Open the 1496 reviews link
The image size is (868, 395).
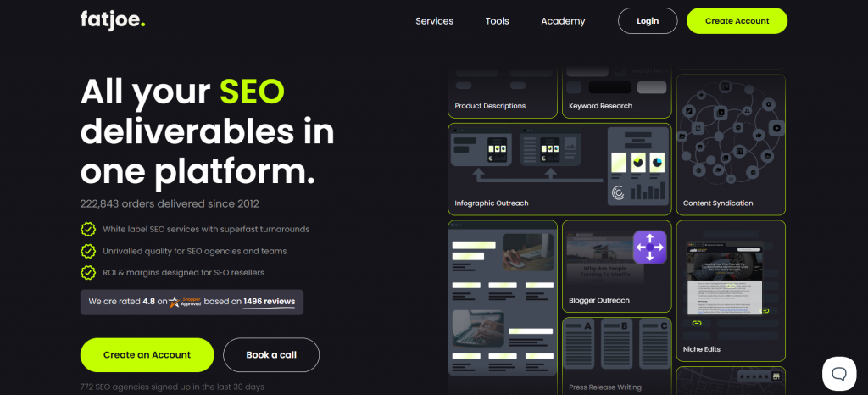pyautogui.click(x=269, y=302)
